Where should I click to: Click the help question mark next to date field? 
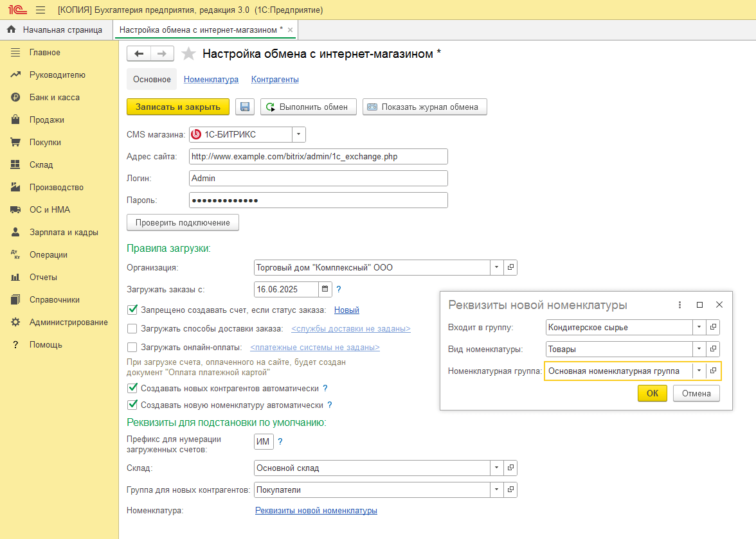pos(338,289)
